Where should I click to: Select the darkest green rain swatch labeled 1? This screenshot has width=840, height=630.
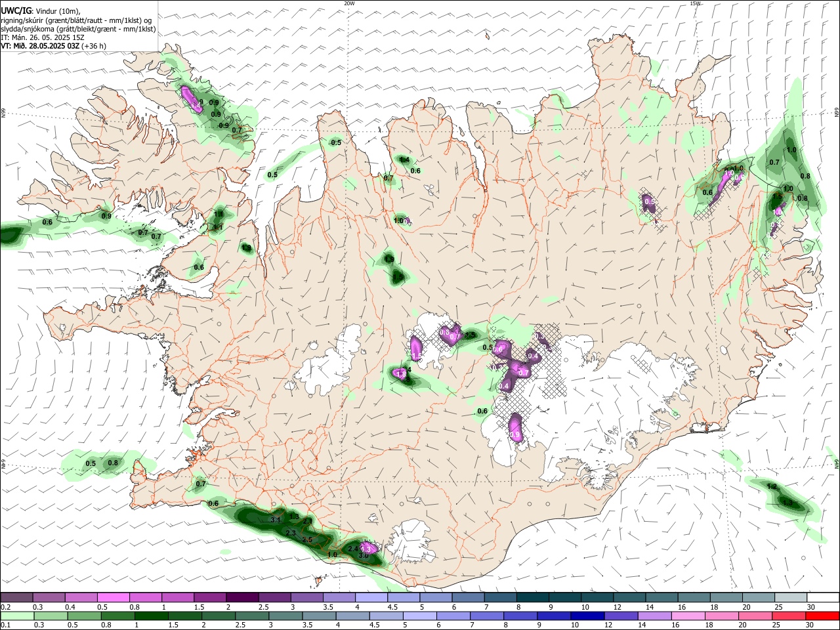coord(152,616)
